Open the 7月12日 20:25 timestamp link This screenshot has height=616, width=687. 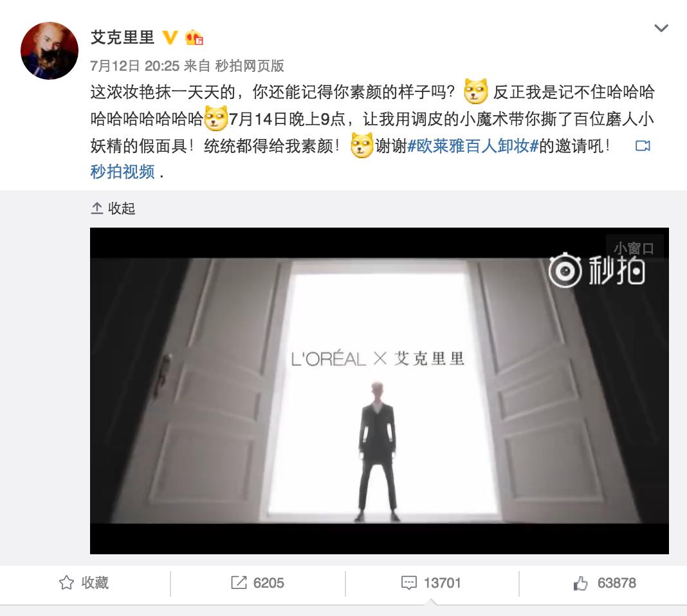[x=135, y=66]
